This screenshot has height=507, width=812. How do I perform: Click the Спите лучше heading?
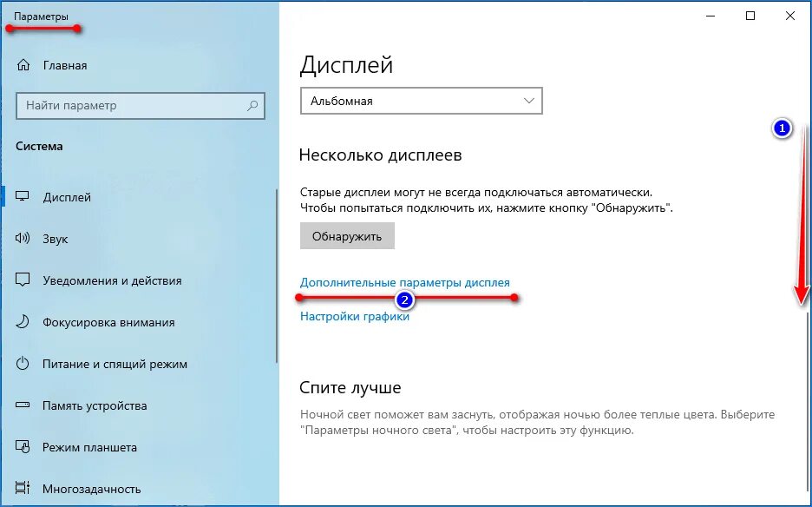(x=350, y=388)
